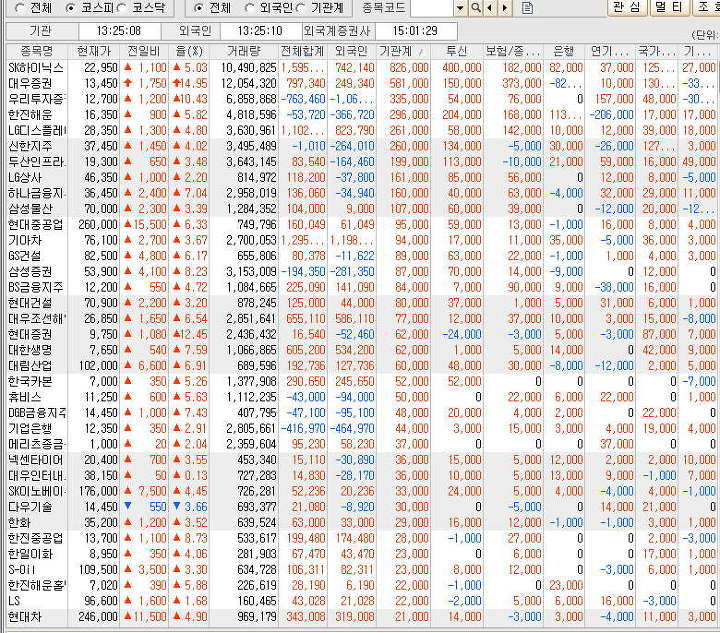Select the 신한지주 stock name
Viewport: 720px width, 633px height.
coord(30,146)
